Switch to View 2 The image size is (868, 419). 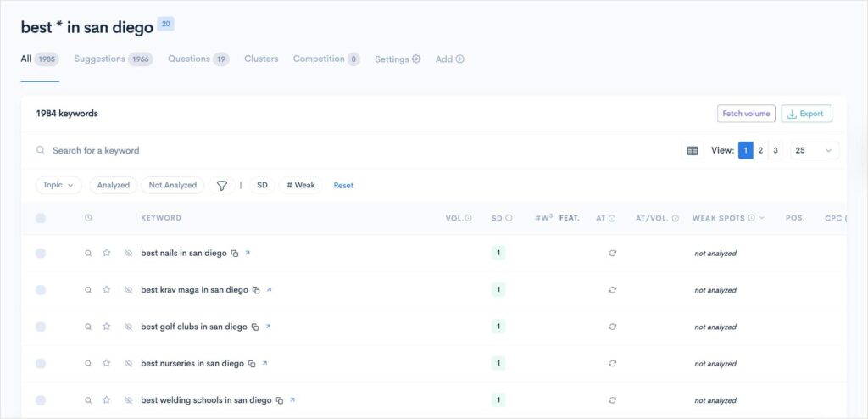760,151
